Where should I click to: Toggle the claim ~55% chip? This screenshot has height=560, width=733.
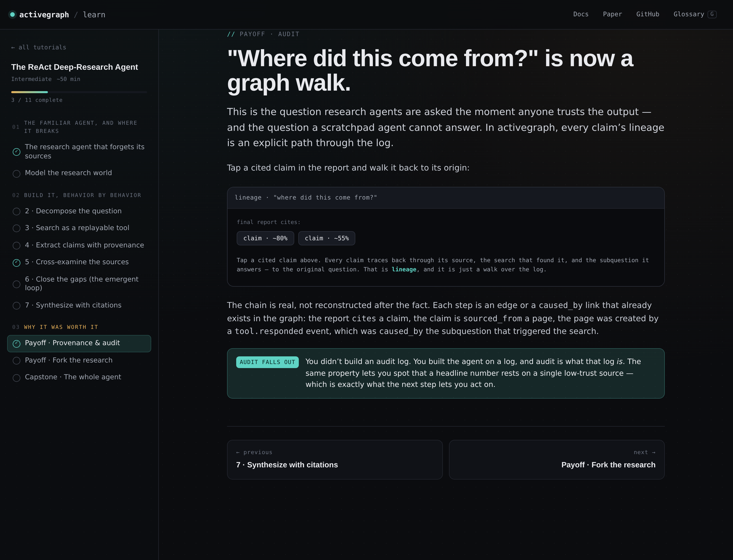327,238
